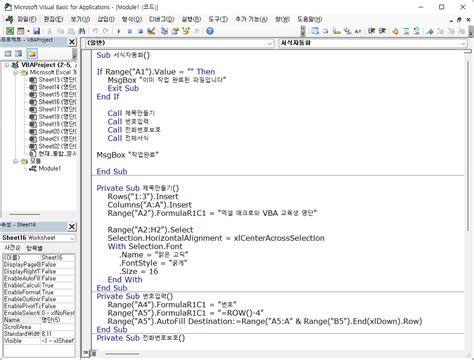Click the Project panel horizontal scrollbar
The width and height of the screenshot is (474, 360).
pos(25,214)
